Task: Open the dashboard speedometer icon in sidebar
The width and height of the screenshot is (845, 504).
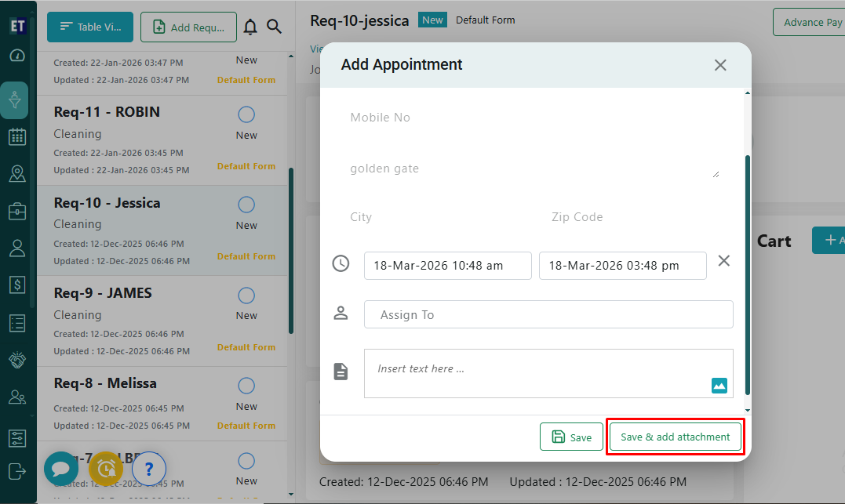Action: [x=17, y=56]
